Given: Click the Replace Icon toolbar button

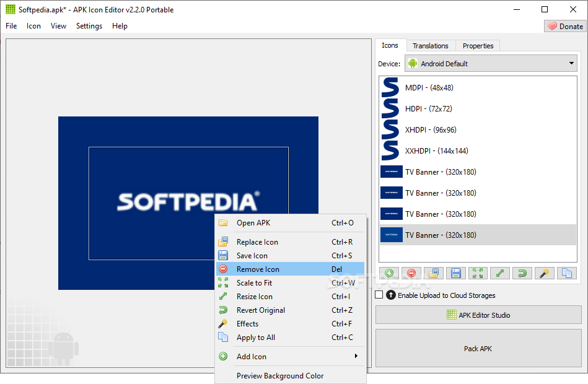Looking at the screenshot, I should (434, 273).
